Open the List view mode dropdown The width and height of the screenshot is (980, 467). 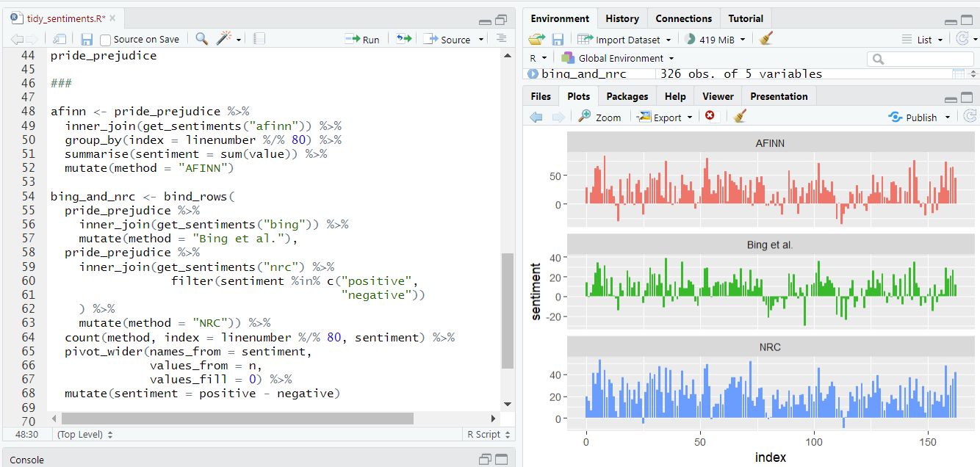point(924,40)
